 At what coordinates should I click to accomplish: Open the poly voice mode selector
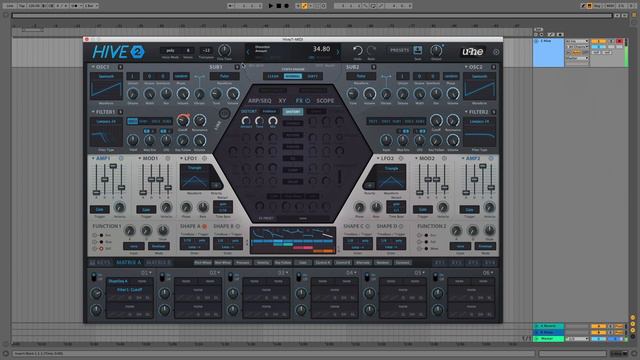point(170,51)
